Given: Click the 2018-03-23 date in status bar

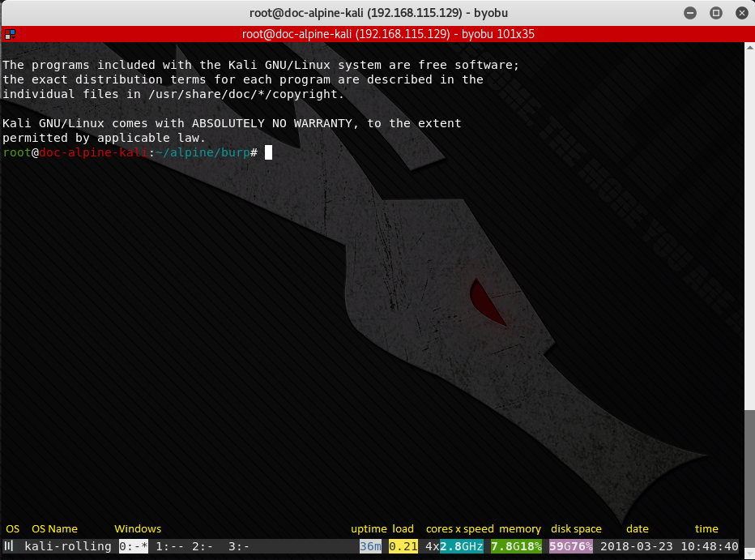Looking at the screenshot, I should 637,546.
